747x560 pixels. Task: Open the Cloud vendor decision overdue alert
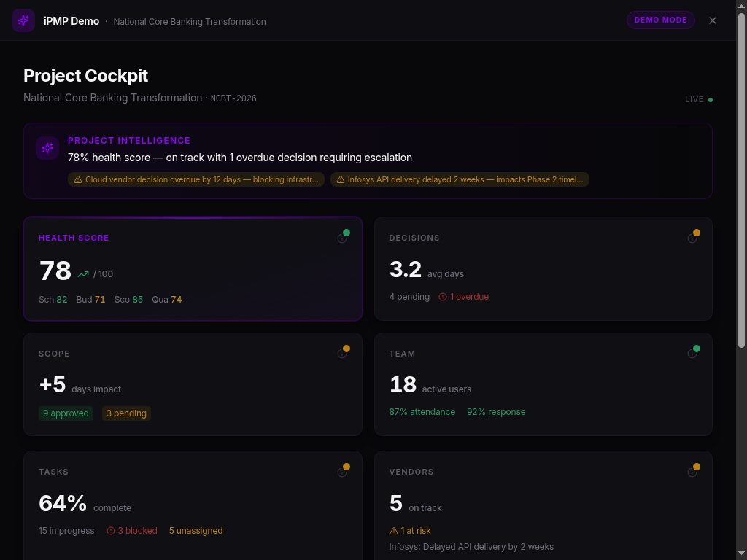196,179
